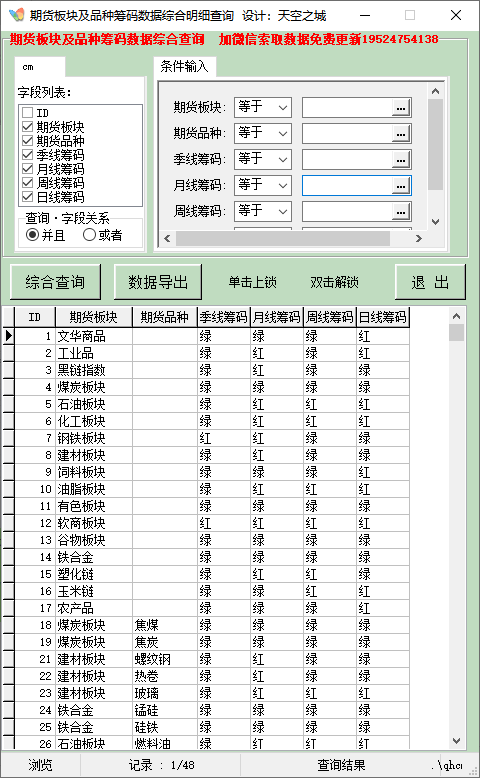Click the 双击解锁 unlock label

334,282
